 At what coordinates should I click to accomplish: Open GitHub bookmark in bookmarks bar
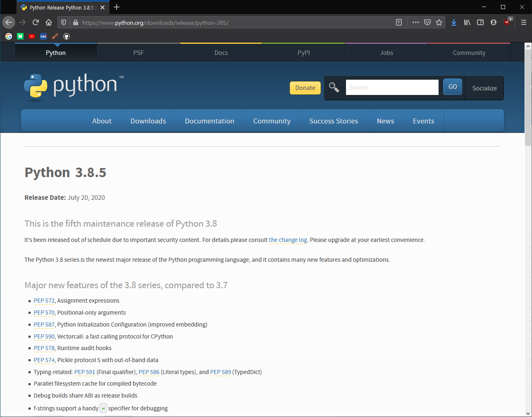[x=67, y=36]
